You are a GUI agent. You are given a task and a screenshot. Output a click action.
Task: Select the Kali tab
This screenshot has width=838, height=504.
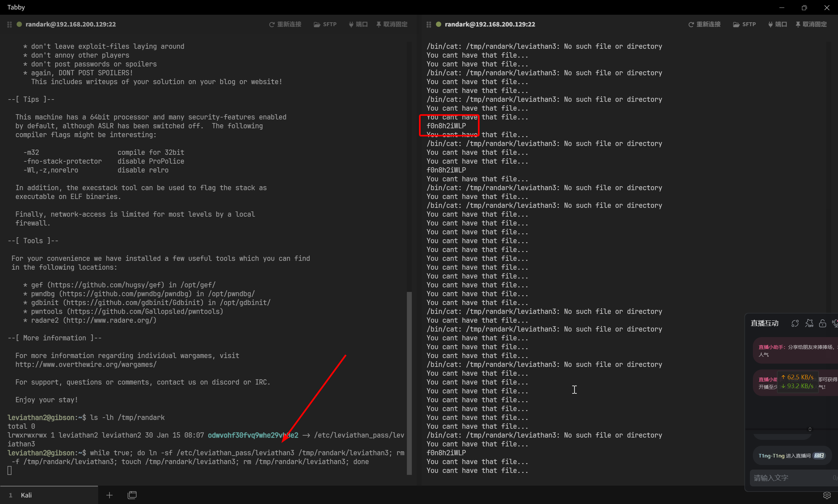tap(49, 495)
